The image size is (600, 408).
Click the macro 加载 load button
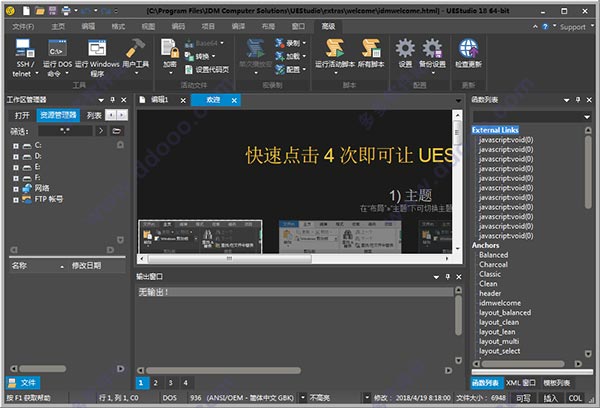[291, 56]
